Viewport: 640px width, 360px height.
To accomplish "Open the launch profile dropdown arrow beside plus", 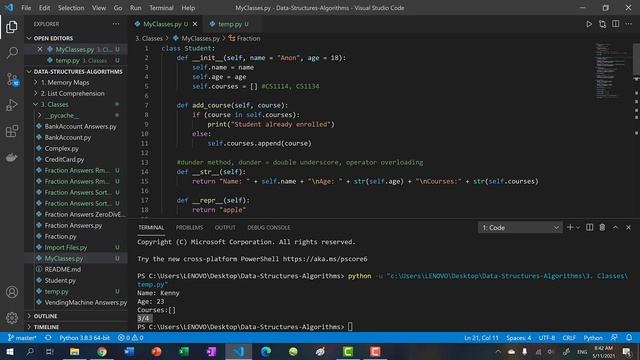I will [x=578, y=227].
